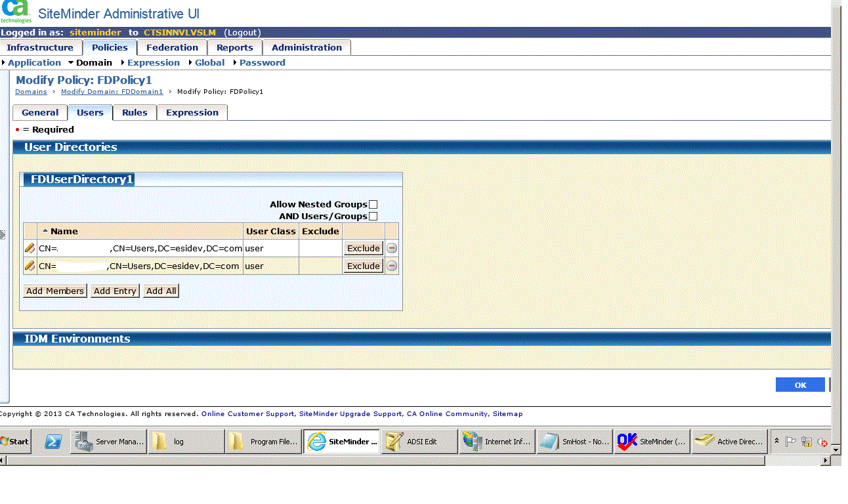This screenshot has width=848, height=504.
Task: Click the User Class column header
Action: pos(270,231)
